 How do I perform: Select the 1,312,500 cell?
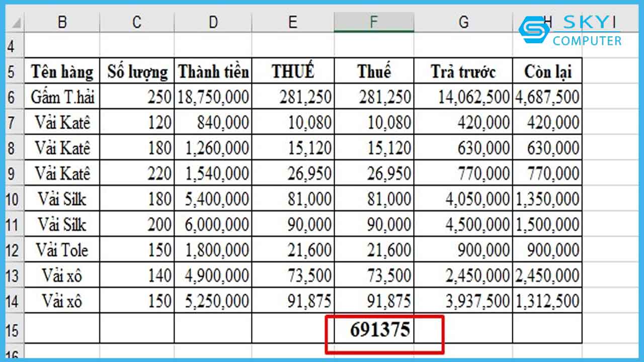[547, 301]
